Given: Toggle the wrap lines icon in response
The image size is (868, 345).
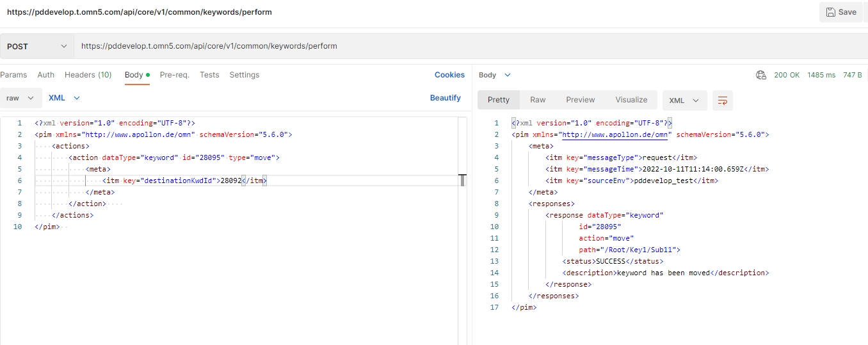Looking at the screenshot, I should 723,100.
